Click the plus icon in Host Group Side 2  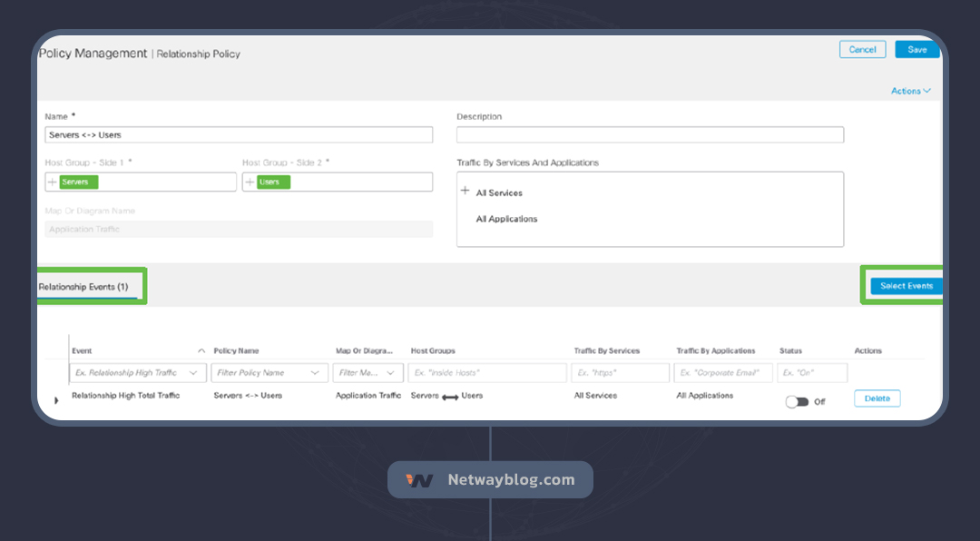(x=250, y=182)
